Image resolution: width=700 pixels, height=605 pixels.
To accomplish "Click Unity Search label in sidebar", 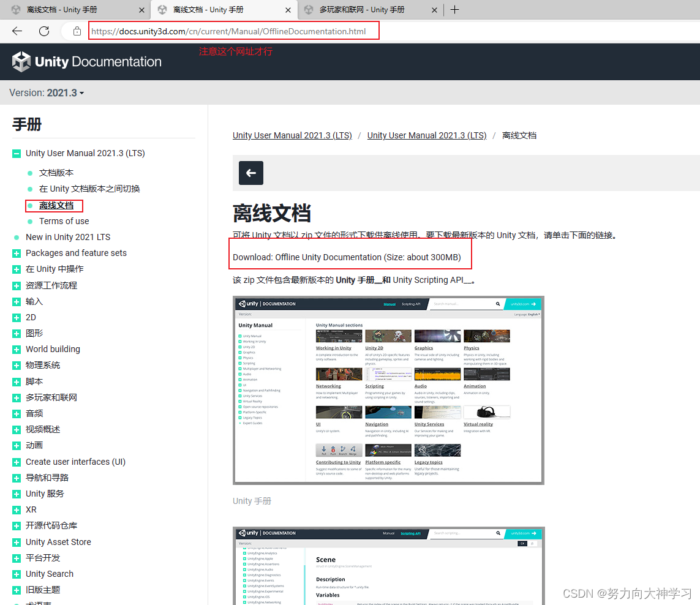I will pyautogui.click(x=50, y=574).
